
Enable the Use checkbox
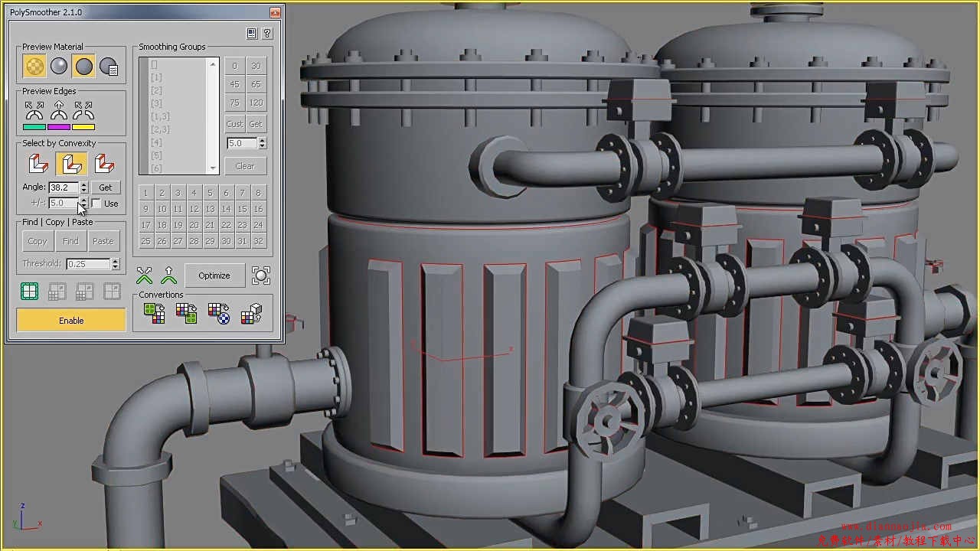[x=96, y=204]
